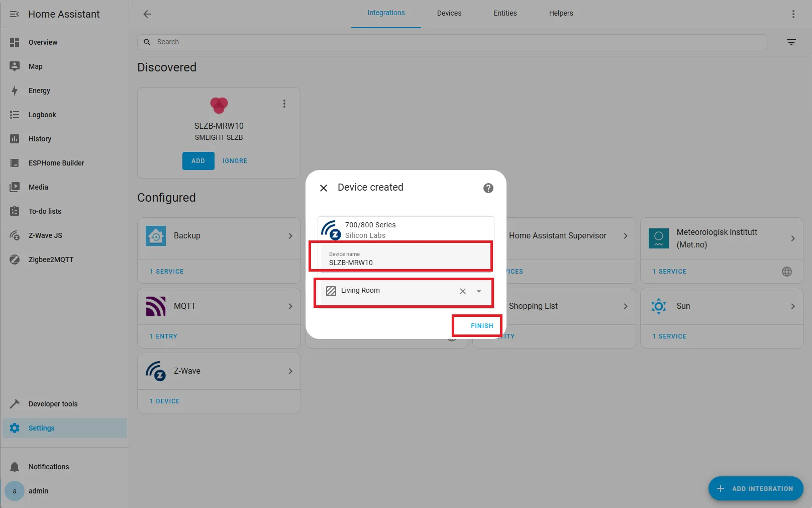Open the ESPHome Builder sidebar icon
This screenshot has width=812, height=508.
[x=15, y=163]
